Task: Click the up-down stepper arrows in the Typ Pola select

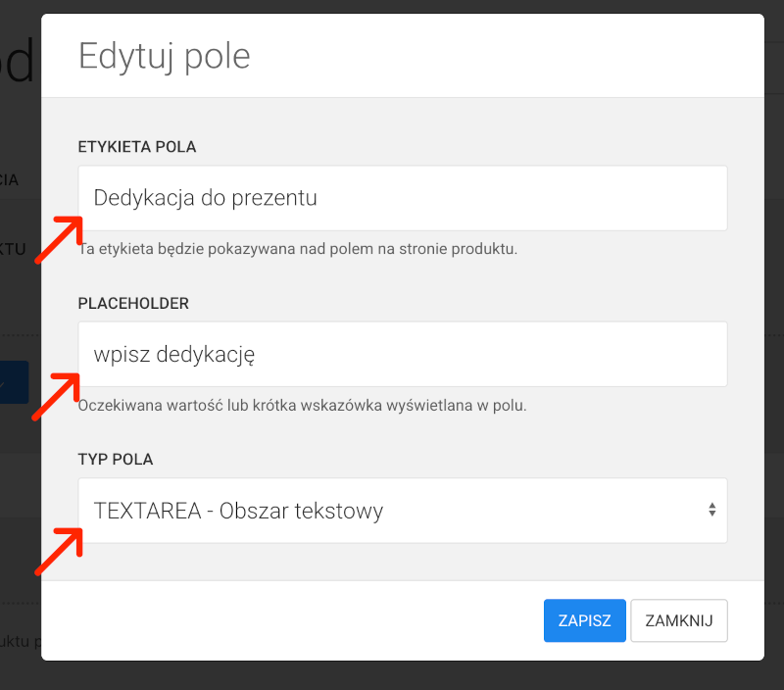Action: point(712,510)
